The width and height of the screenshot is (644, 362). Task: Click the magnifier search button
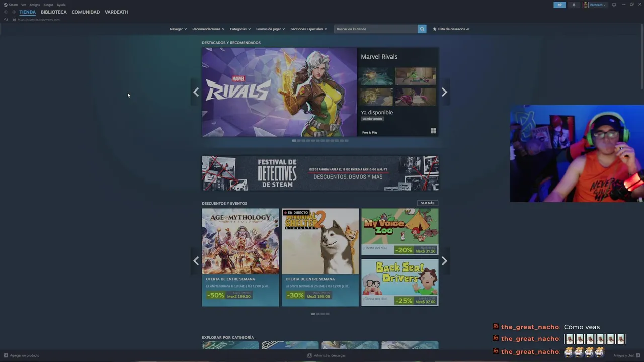[422, 29]
